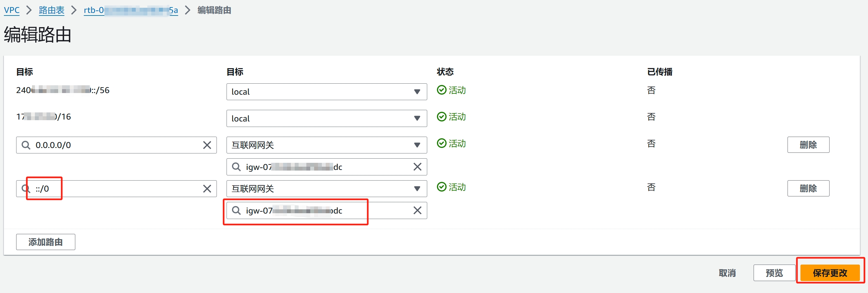This screenshot has height=293, width=868.
Task: Clear the 0.0.0.0/0 destination field
Action: 207,145
